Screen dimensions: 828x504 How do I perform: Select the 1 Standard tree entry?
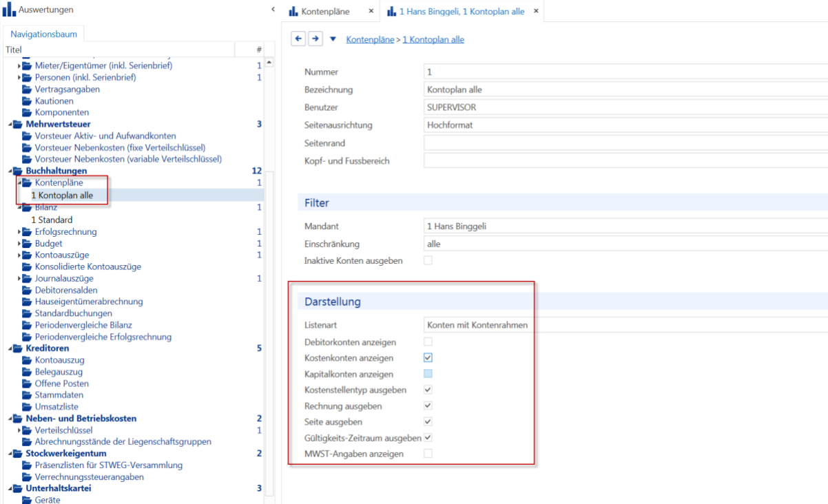point(52,220)
